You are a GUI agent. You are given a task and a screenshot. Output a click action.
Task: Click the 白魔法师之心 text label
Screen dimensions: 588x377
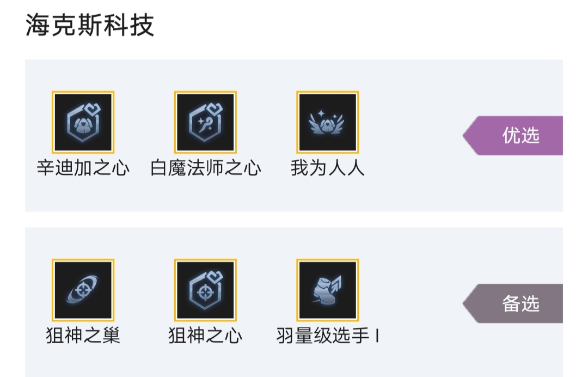click(x=205, y=168)
